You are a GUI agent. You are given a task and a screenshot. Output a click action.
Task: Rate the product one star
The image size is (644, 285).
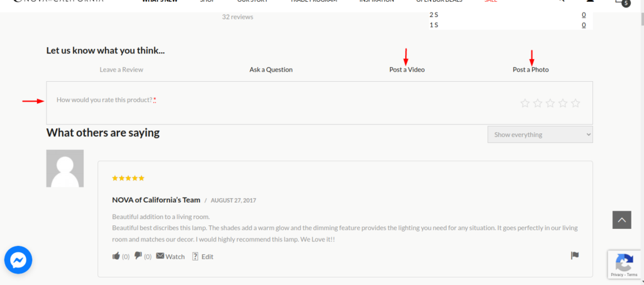pos(525,103)
